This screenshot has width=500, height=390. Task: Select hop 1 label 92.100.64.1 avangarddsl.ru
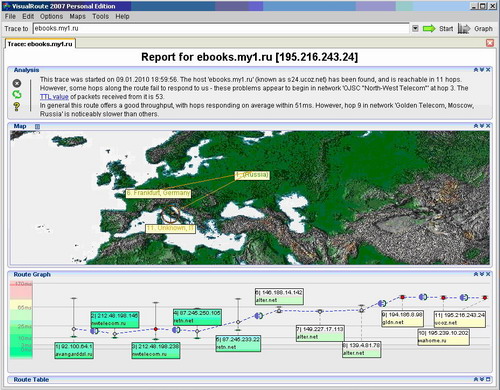[74, 350]
